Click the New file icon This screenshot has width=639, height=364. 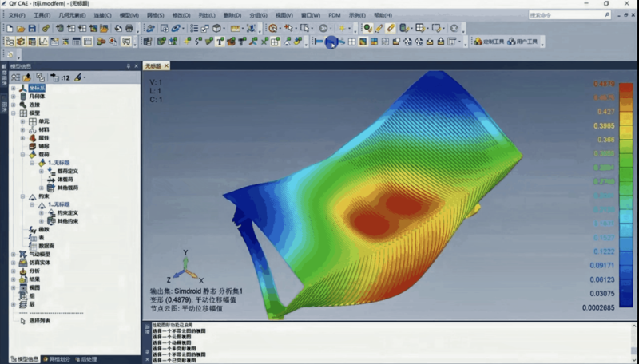(9, 28)
